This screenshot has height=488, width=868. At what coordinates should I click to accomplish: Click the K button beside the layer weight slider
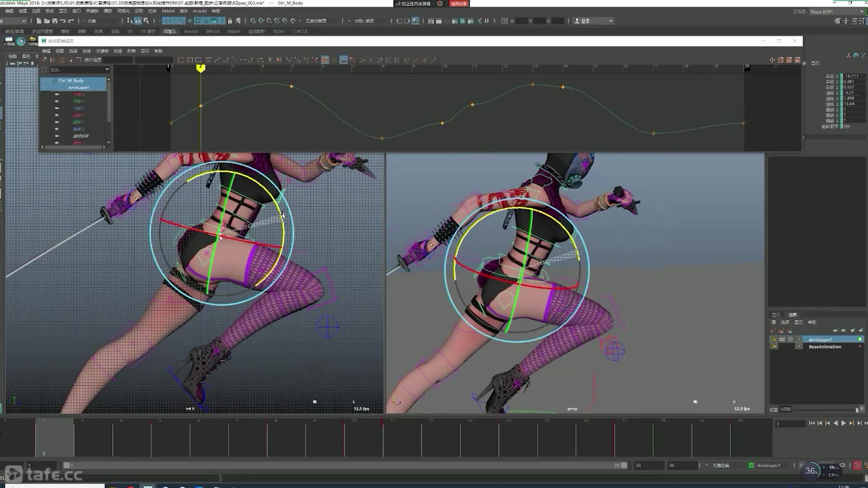[x=862, y=408]
